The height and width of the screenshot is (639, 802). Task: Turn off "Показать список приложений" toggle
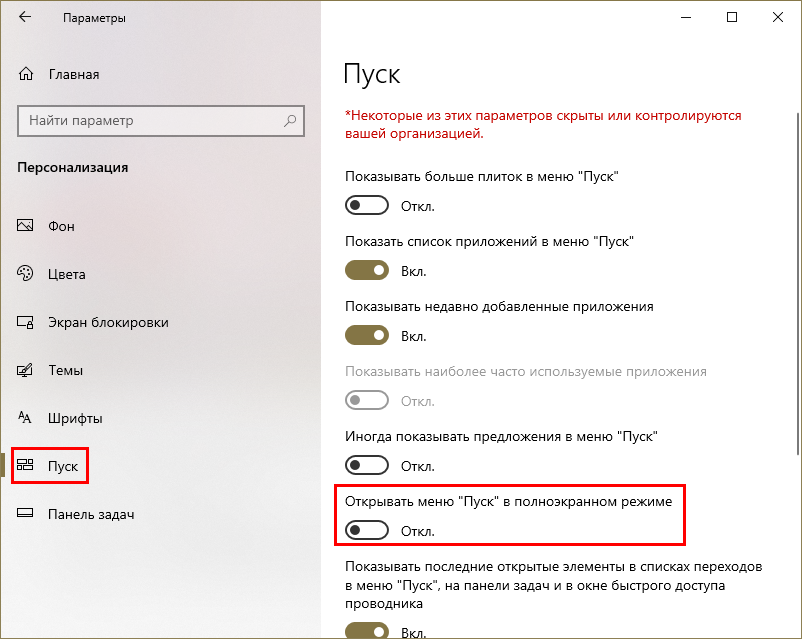[367, 270]
